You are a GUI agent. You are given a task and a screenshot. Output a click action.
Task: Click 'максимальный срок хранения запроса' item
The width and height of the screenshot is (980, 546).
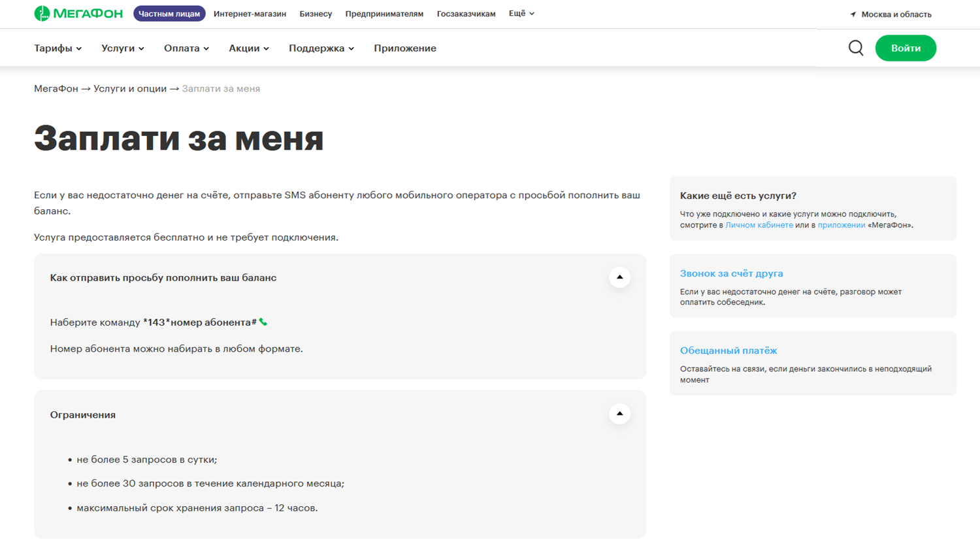[x=197, y=508]
